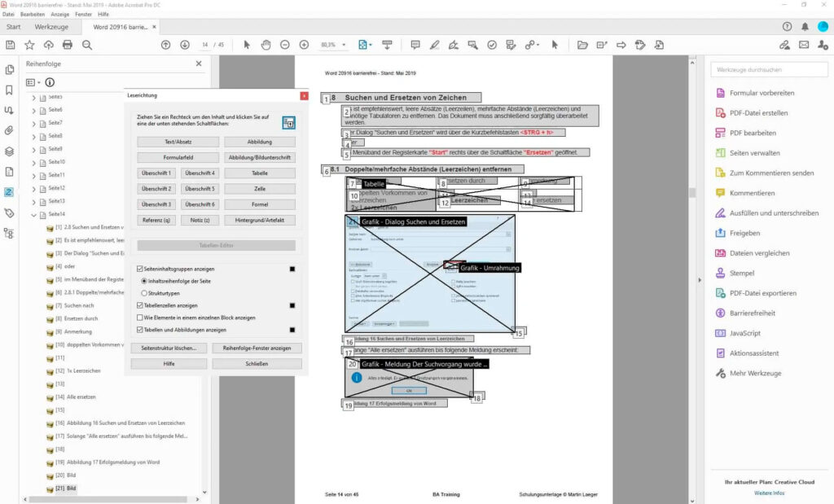This screenshot has width=834, height=504.
Task: Collapse the right tools pane arrow
Action: [700, 279]
